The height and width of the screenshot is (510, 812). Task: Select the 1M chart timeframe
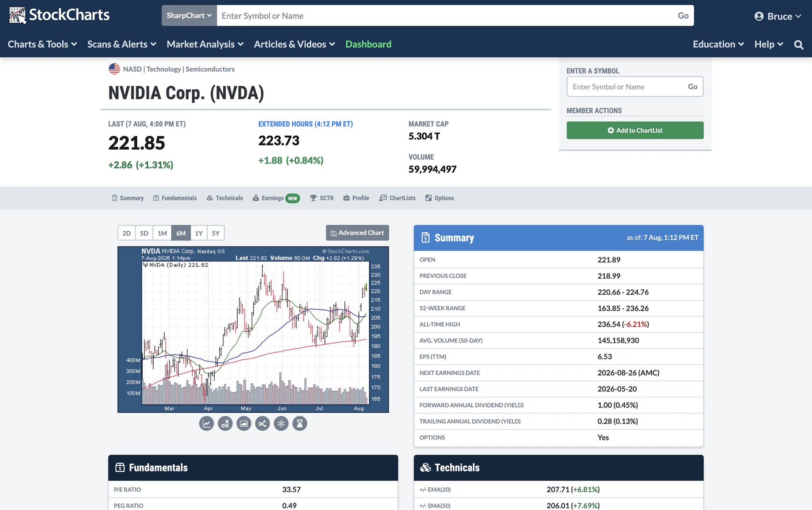click(x=162, y=233)
